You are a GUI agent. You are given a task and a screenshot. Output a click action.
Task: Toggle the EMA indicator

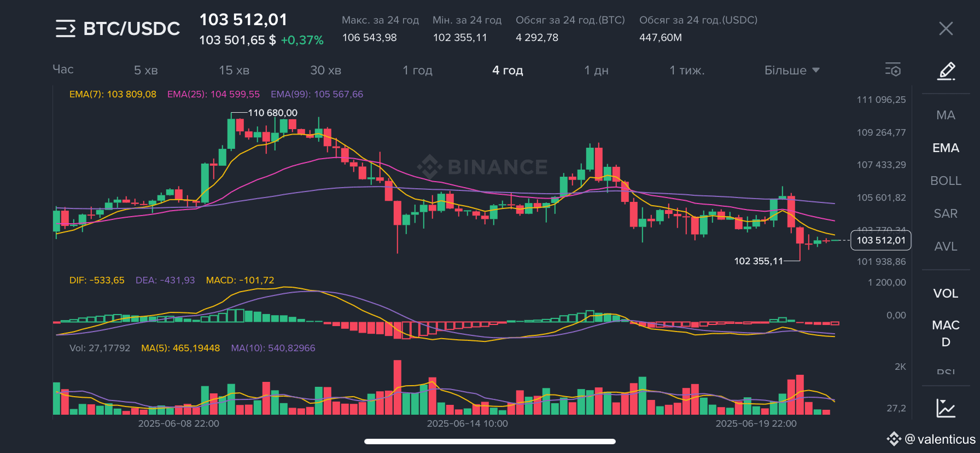click(x=946, y=148)
